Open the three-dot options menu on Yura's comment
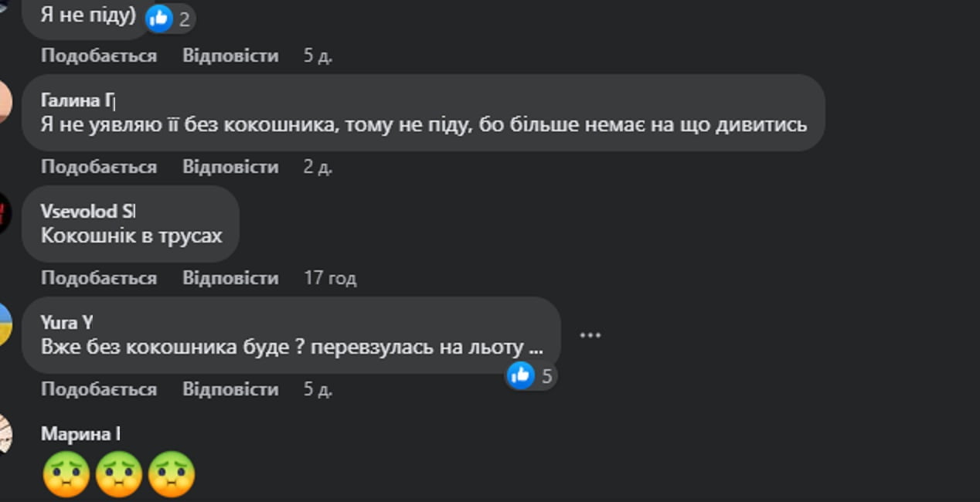 coord(590,334)
